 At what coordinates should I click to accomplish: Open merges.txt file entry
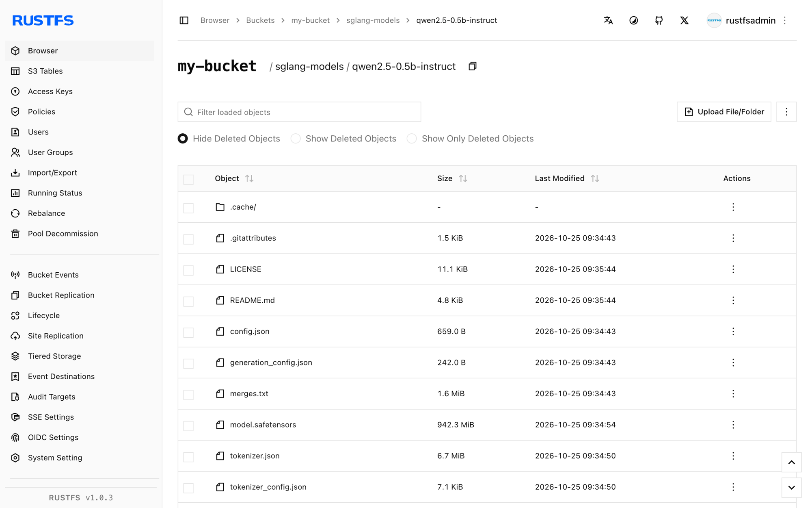coord(249,393)
